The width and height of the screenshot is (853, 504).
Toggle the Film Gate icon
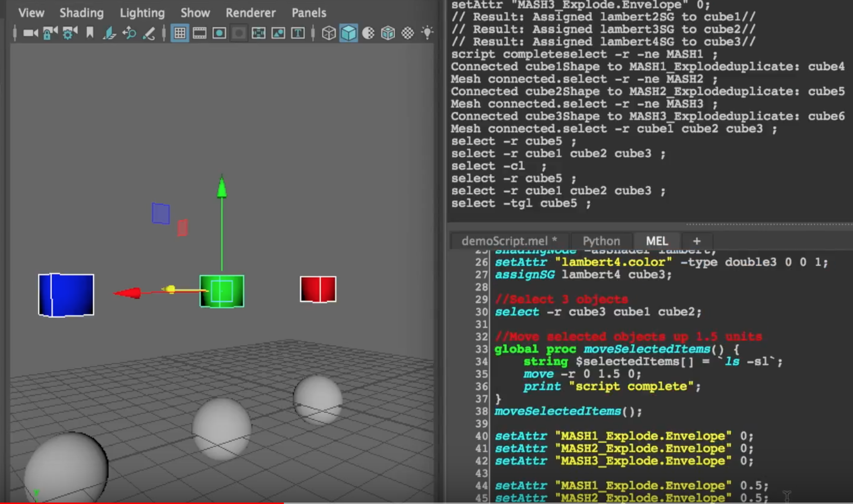coord(199,33)
